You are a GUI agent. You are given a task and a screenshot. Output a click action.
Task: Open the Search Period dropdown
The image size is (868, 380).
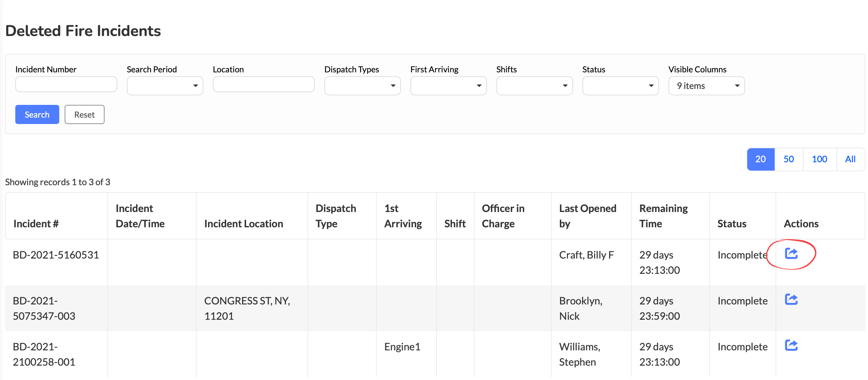click(165, 86)
